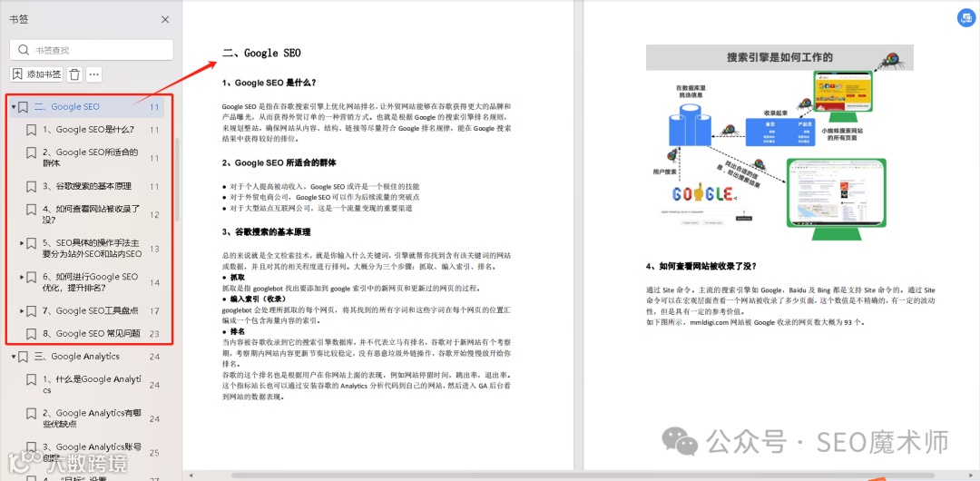Open bookmark 5、SEO具体的操作手法主要分为站外SEO和站内SEO

pos(93,249)
